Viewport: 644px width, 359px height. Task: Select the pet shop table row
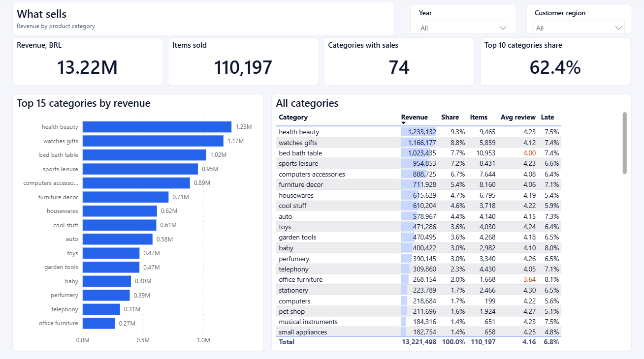pos(419,311)
